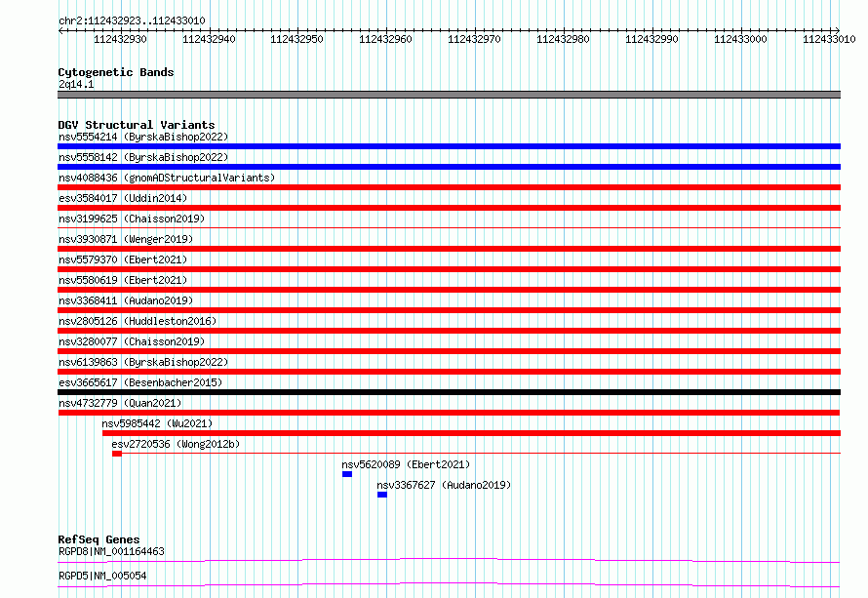Screen dimensions: 868x598
Task: Click the 2q14.1 band label
Action: 76,84
